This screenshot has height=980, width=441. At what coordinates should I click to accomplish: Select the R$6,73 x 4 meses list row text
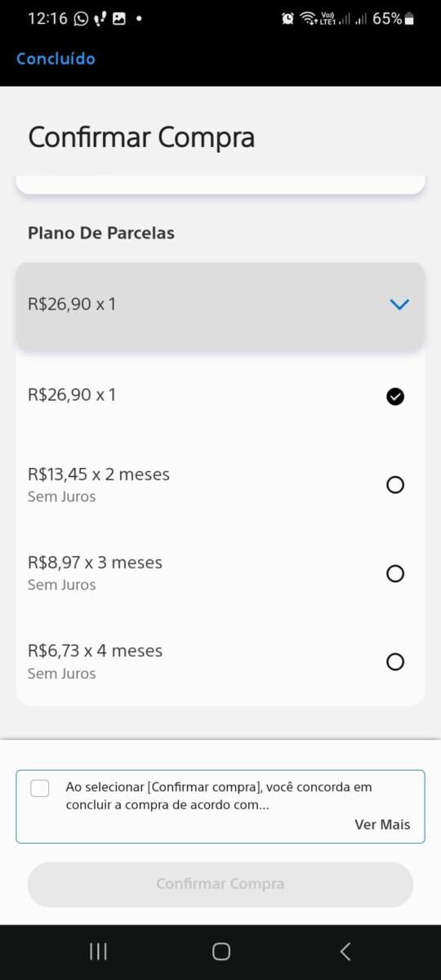95,651
